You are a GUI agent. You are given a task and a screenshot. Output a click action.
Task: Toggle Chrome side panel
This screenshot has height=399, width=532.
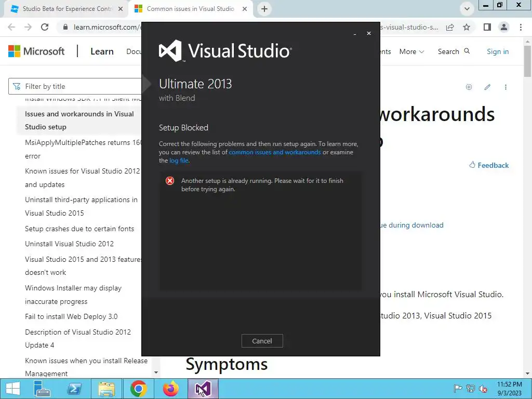tap(487, 27)
